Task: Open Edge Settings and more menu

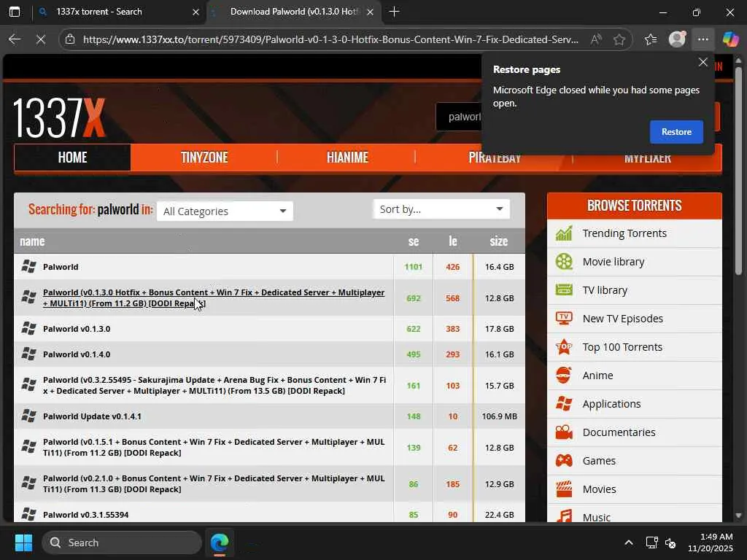Action: click(703, 39)
